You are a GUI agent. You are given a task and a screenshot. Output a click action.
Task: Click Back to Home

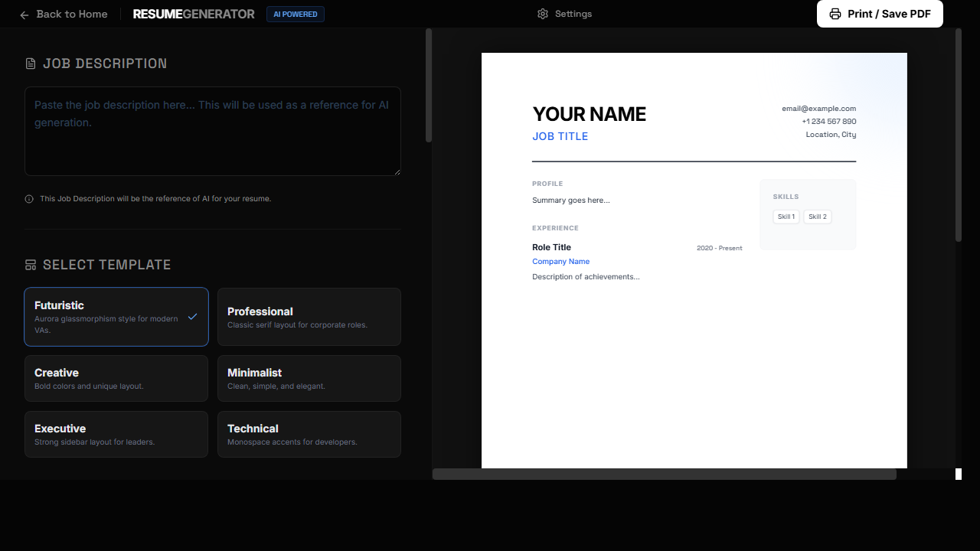(71, 14)
